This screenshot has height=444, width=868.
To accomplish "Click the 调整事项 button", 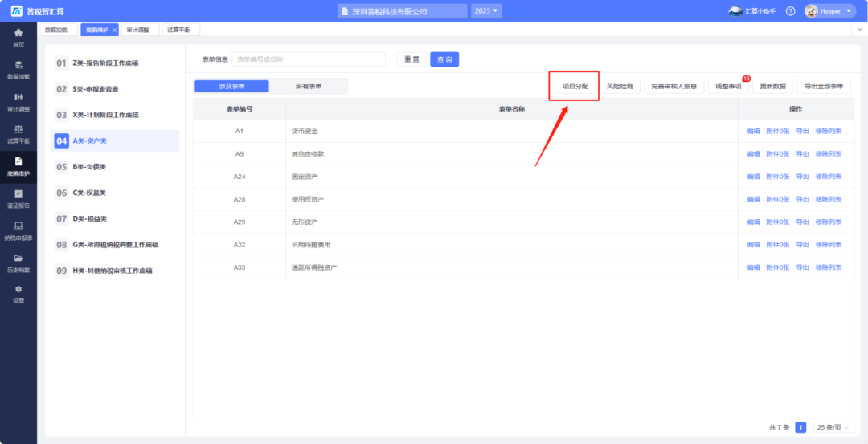I will [x=728, y=86].
